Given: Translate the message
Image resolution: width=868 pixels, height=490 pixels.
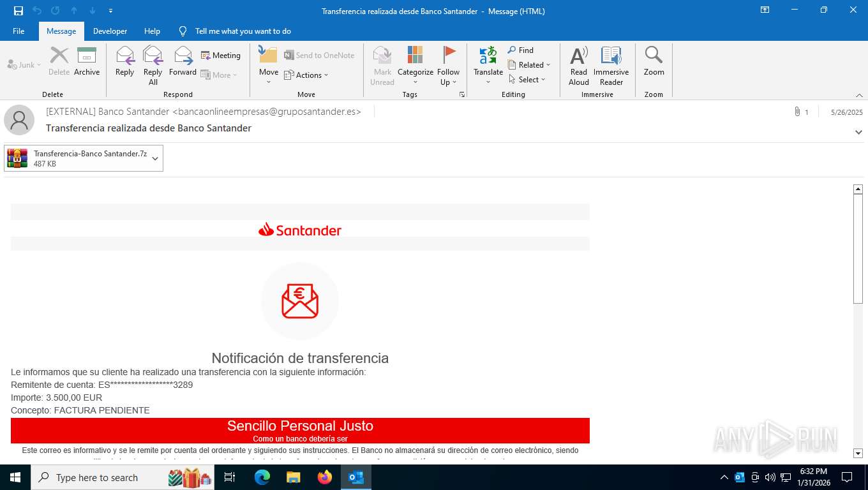Looking at the screenshot, I should [488, 66].
